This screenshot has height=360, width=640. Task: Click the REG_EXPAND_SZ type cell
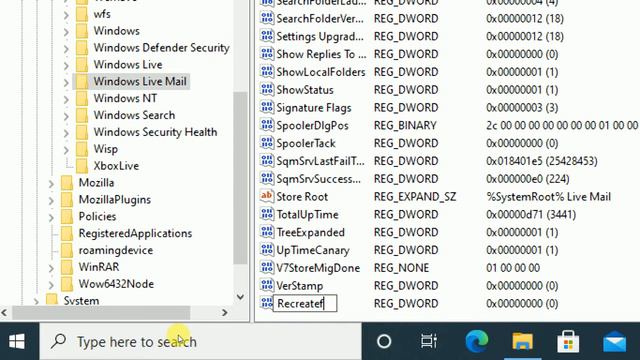coord(415,197)
